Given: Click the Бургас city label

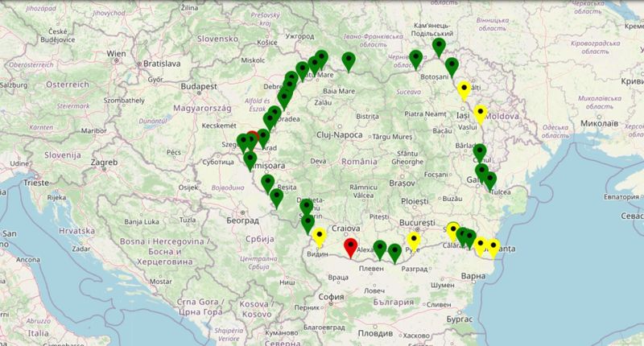Looking at the screenshot, I should pos(459,319).
